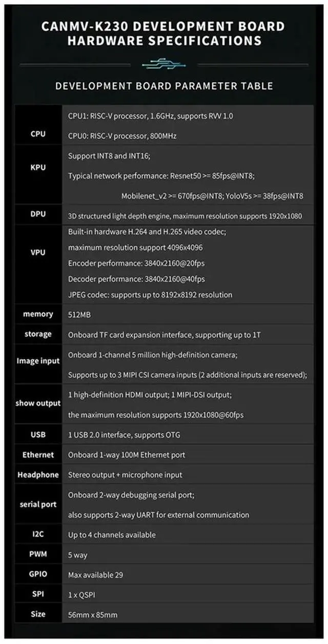Click the Headphone row label

pos(38,475)
